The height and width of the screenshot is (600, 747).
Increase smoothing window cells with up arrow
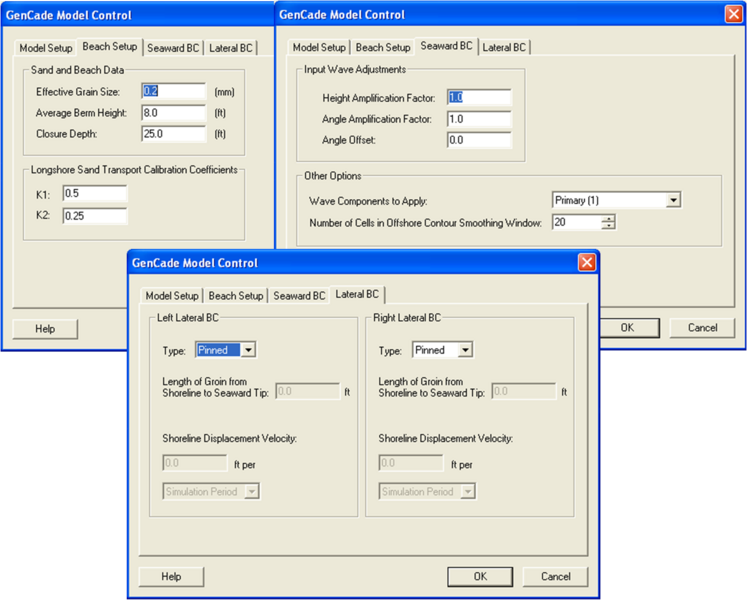click(608, 218)
